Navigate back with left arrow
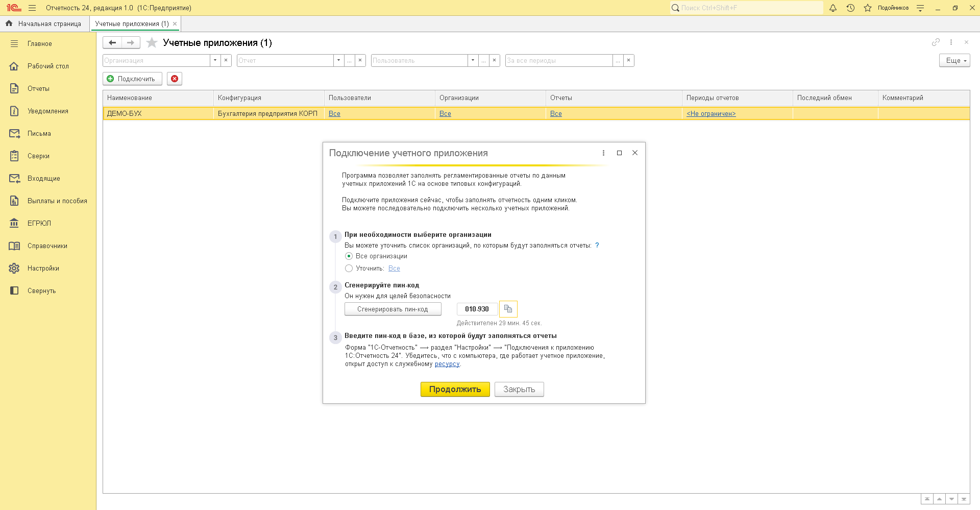980x510 pixels. pos(112,43)
